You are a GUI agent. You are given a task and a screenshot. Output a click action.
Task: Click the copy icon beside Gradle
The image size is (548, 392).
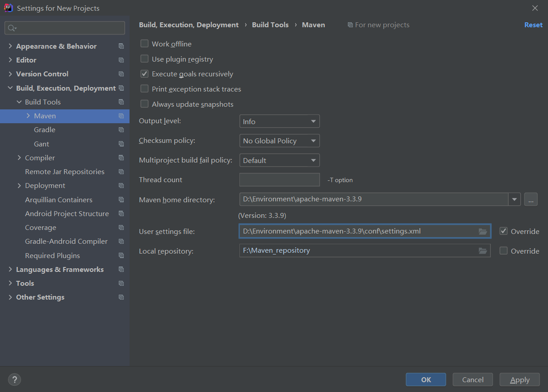point(121,129)
